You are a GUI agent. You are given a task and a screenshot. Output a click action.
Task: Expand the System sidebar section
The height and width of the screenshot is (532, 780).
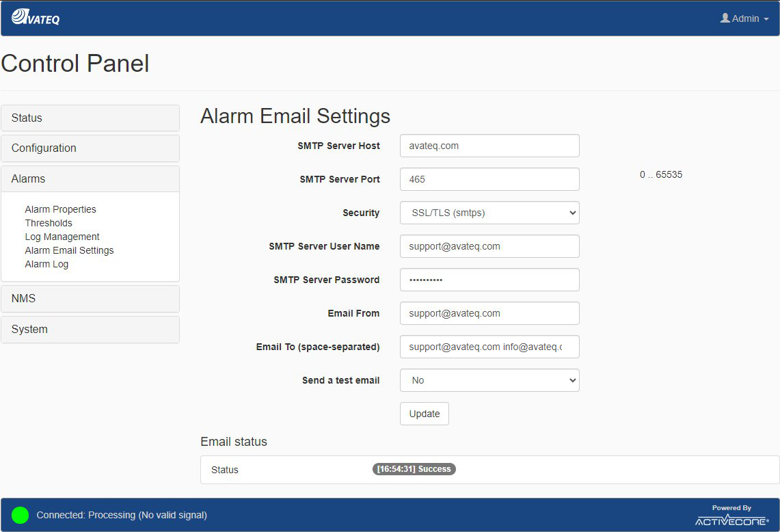[90, 330]
